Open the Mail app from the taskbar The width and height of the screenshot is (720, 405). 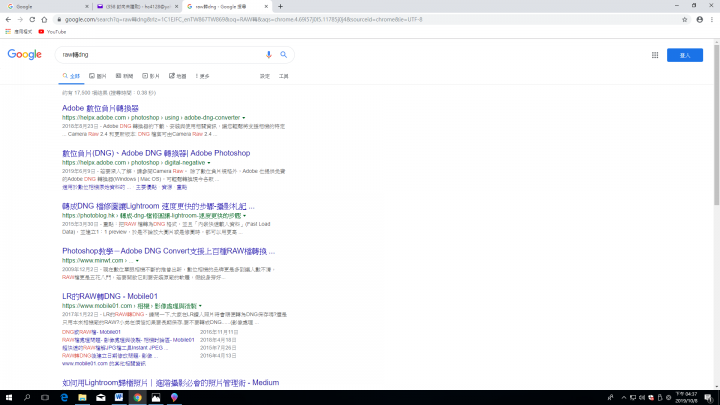(x=101, y=398)
